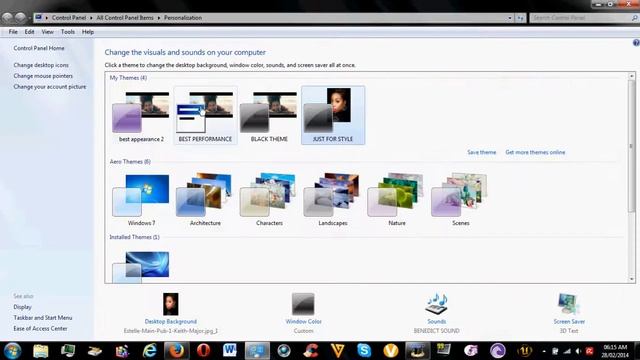The image size is (640, 360).
Task: Select the JUST FOR STYLE theme
Action: tap(333, 116)
